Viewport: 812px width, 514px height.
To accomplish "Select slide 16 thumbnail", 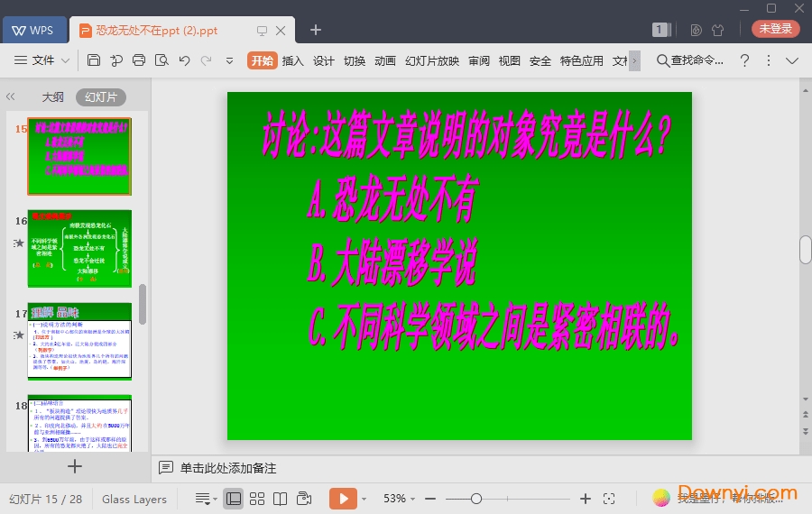I will tap(79, 249).
